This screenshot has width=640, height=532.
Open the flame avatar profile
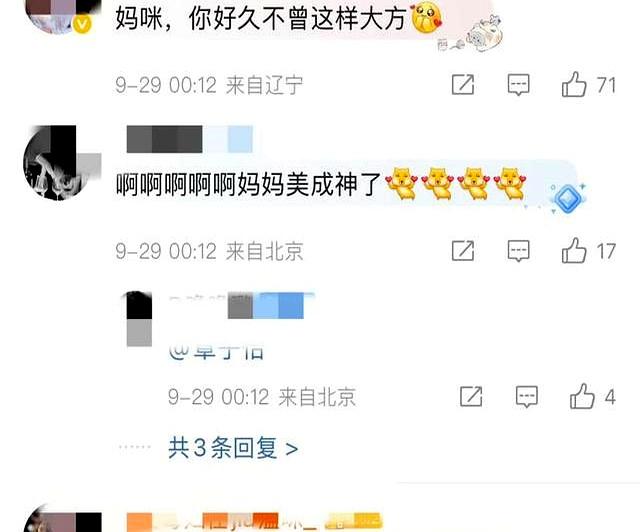point(62,163)
